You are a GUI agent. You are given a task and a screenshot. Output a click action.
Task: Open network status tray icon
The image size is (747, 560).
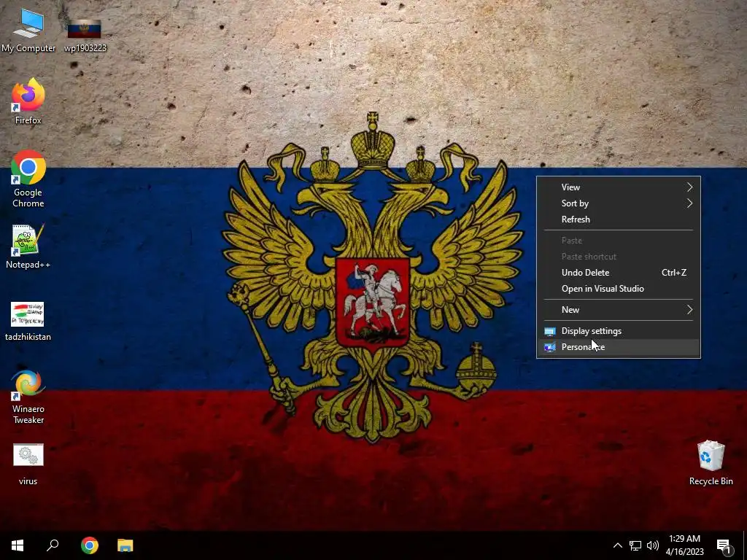tap(635, 545)
